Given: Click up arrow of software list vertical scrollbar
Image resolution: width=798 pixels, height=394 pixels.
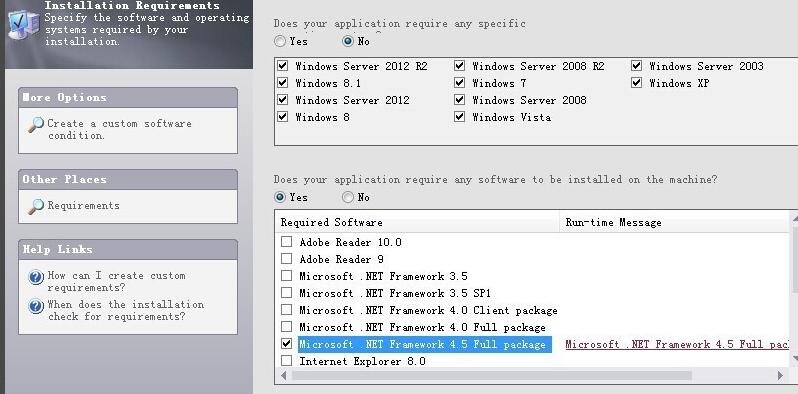Looking at the screenshot, I should pyautogui.click(x=794, y=218).
